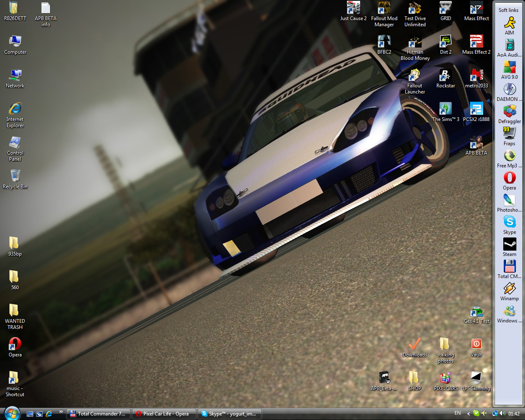The image size is (525, 420).
Task: Start Defraggler from the Soft links bar
Action: (509, 115)
